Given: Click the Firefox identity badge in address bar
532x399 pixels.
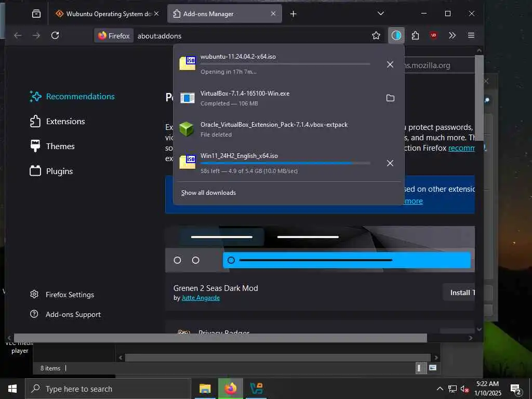Looking at the screenshot, I should [114, 36].
